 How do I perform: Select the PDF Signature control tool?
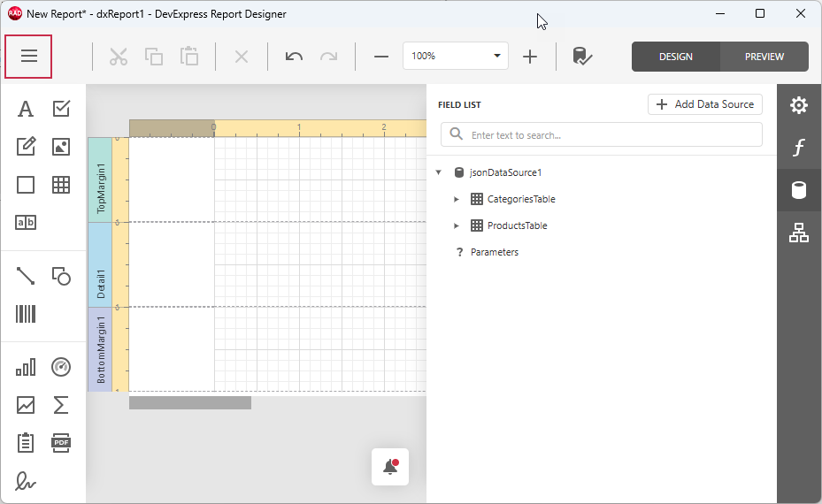point(25,481)
